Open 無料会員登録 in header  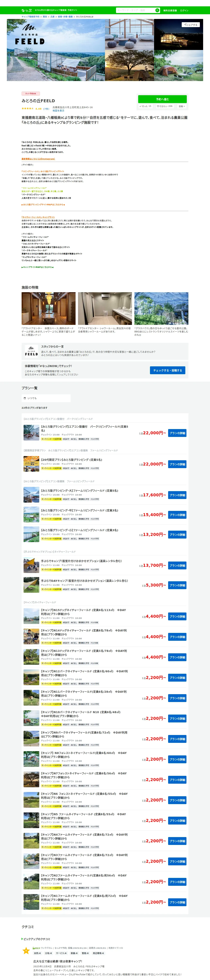[170, 10]
